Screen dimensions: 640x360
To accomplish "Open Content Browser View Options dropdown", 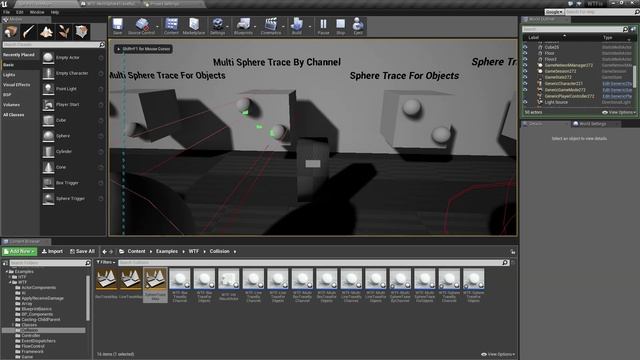I will tap(498, 354).
